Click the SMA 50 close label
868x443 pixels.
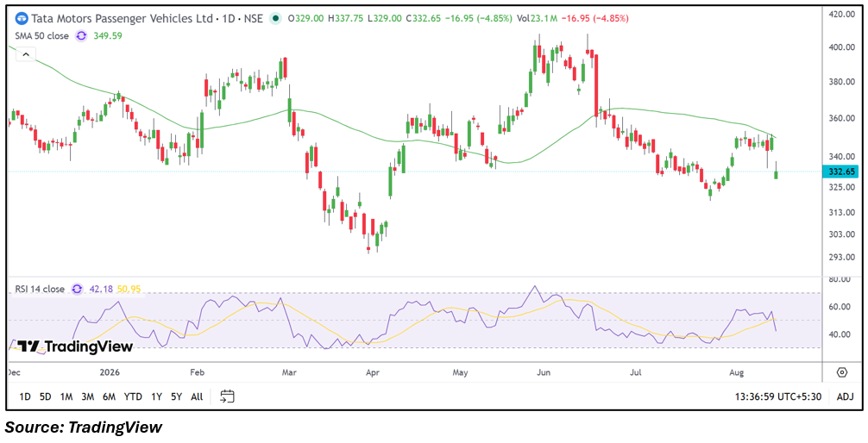[x=42, y=36]
